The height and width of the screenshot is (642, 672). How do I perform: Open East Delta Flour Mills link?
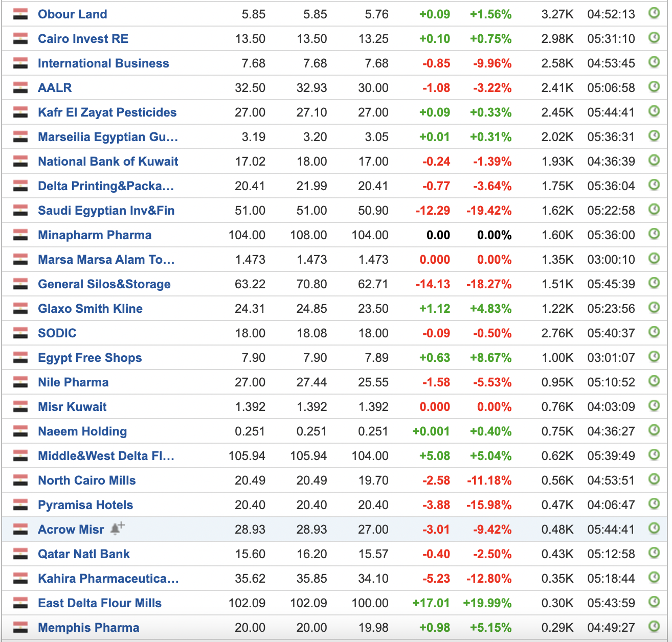click(100, 603)
